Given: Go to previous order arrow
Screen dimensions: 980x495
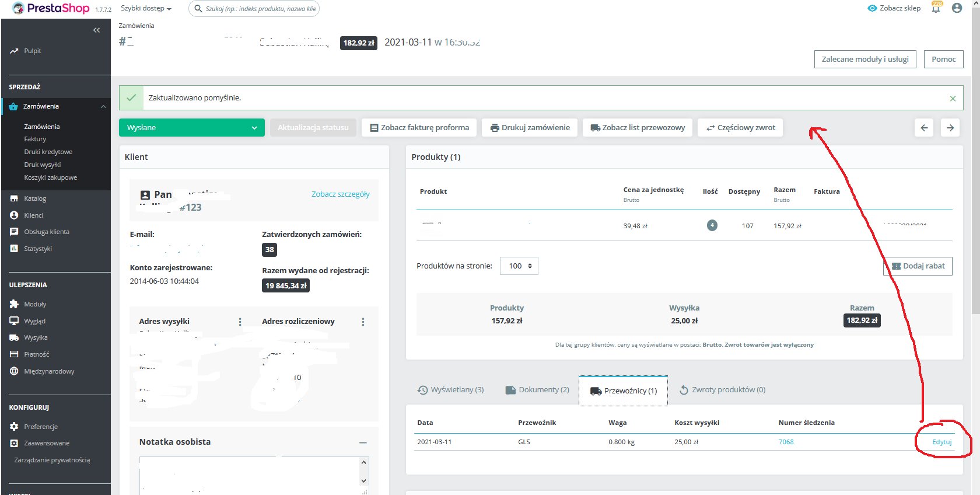Looking at the screenshot, I should (x=924, y=128).
